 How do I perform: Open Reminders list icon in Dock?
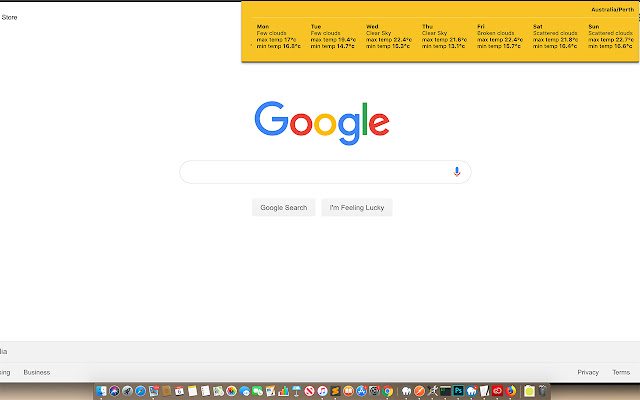(205, 391)
